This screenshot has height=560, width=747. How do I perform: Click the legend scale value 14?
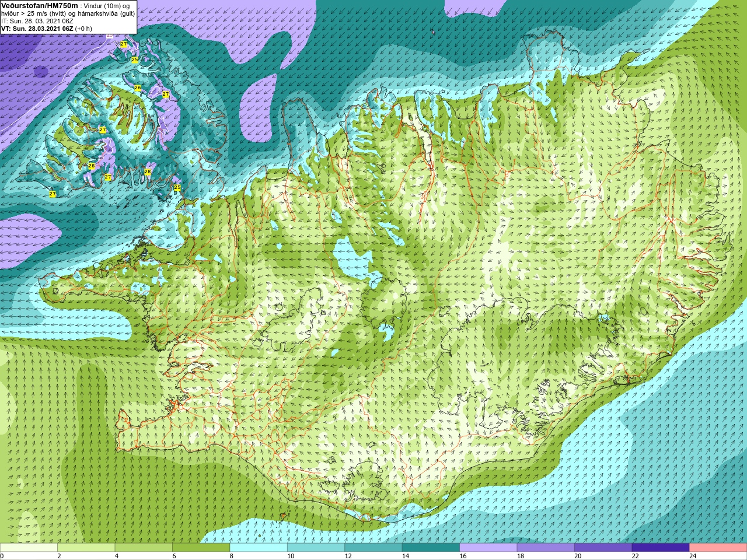coord(405,556)
